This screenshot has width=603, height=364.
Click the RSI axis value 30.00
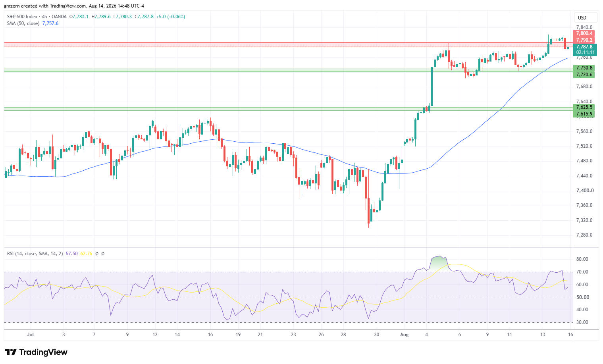[x=582, y=322]
